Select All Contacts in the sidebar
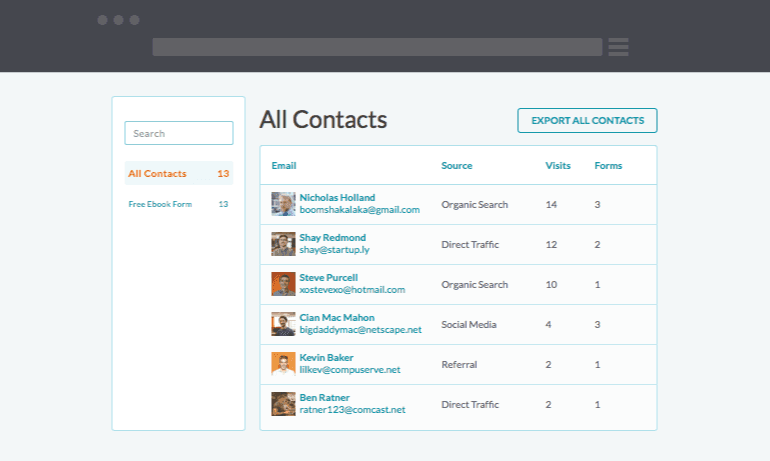This screenshot has height=461, width=770. point(158,174)
